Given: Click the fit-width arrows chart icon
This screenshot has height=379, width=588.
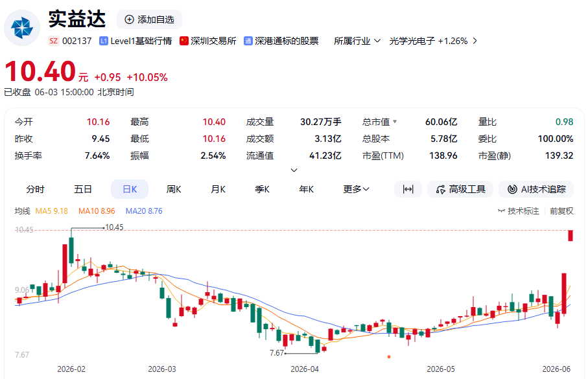Looking at the screenshot, I should (408, 189).
